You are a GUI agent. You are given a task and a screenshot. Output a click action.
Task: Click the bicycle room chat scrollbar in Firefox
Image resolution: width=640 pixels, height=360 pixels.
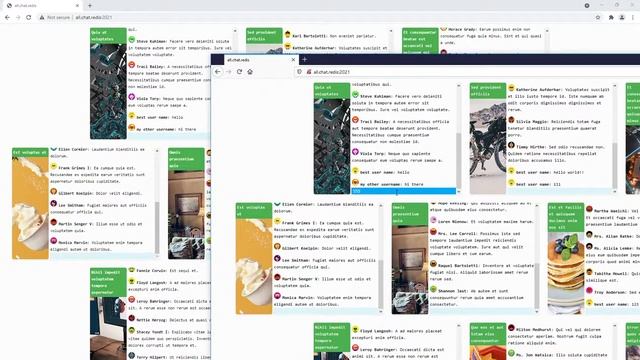[615, 165]
